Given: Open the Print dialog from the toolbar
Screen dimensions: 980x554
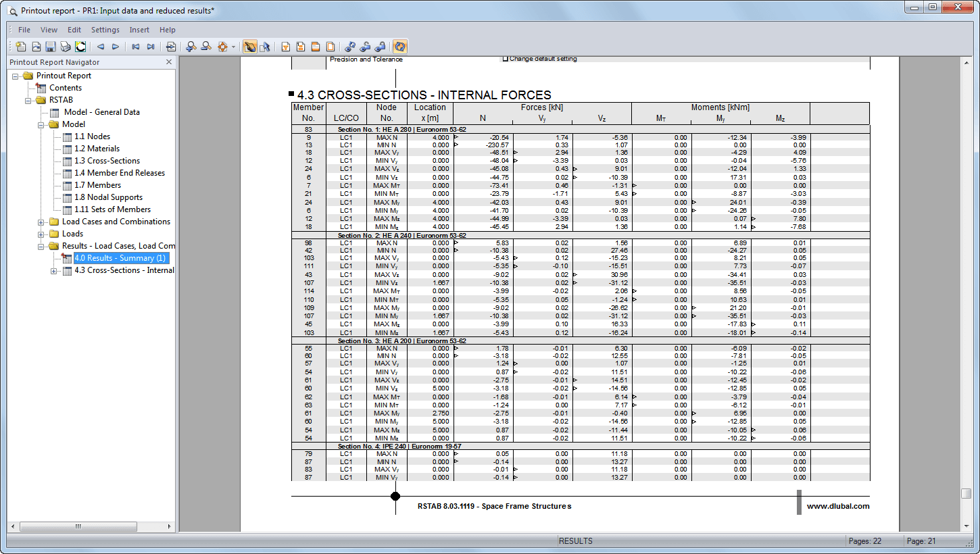Looking at the screenshot, I should [x=66, y=47].
